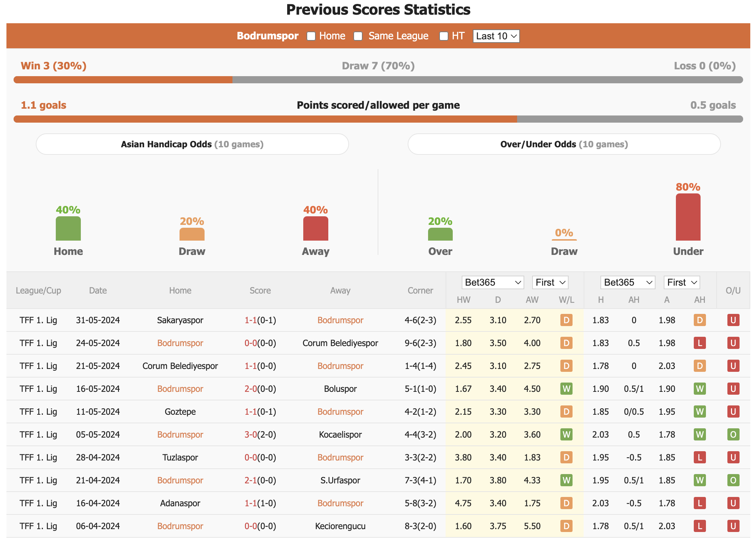
Task: Check the Home filter checkbox
Action: pyautogui.click(x=311, y=36)
